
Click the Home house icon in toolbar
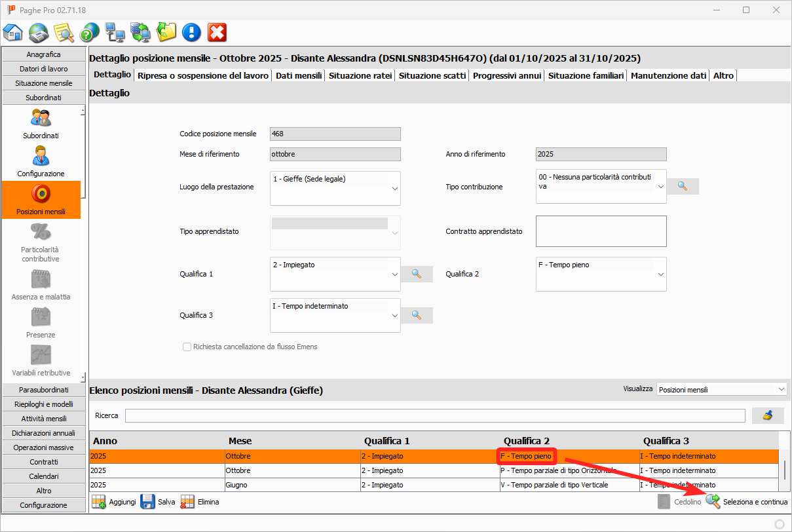coord(13,32)
